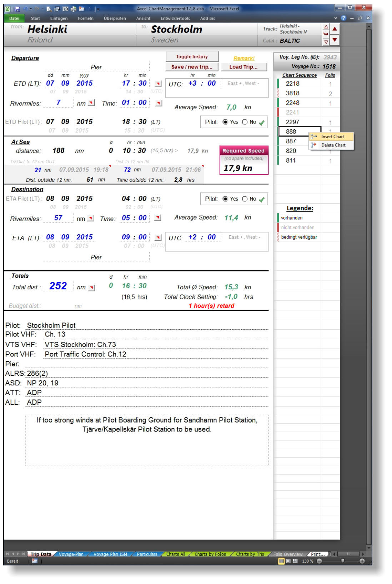Click the Load Trip... button
The width and height of the screenshot is (392, 584).
pyautogui.click(x=243, y=67)
